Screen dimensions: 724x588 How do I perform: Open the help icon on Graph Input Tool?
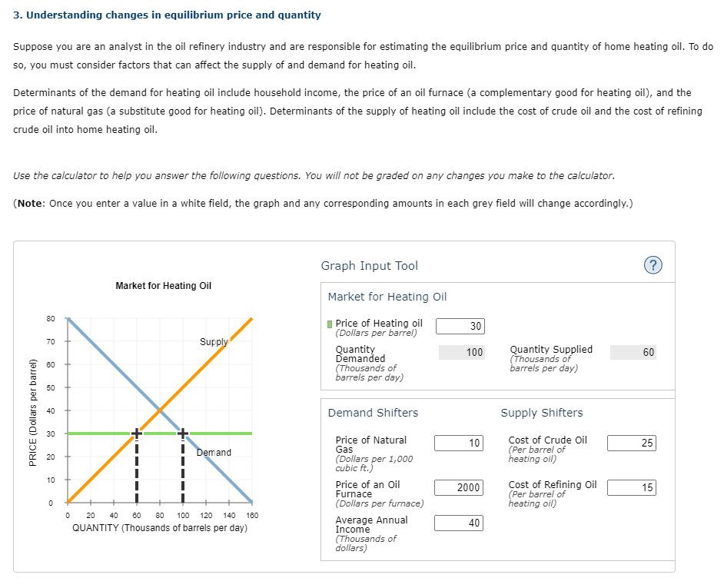pos(653,265)
